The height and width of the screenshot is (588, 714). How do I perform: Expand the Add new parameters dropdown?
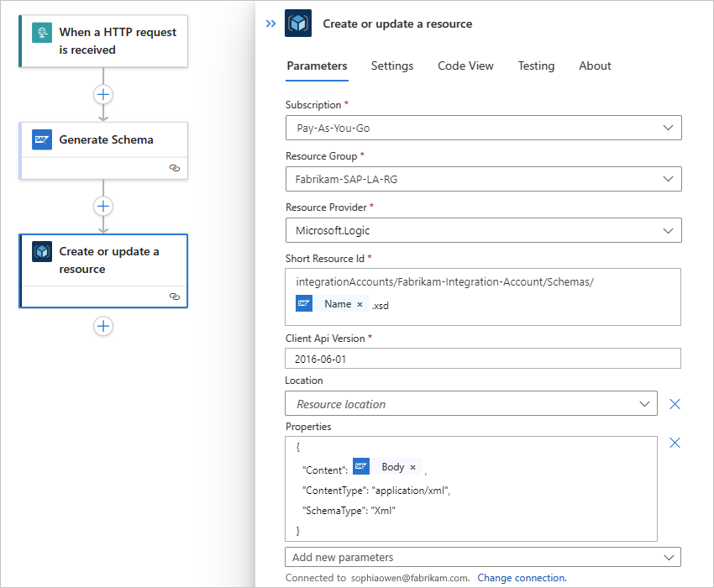pos(483,557)
